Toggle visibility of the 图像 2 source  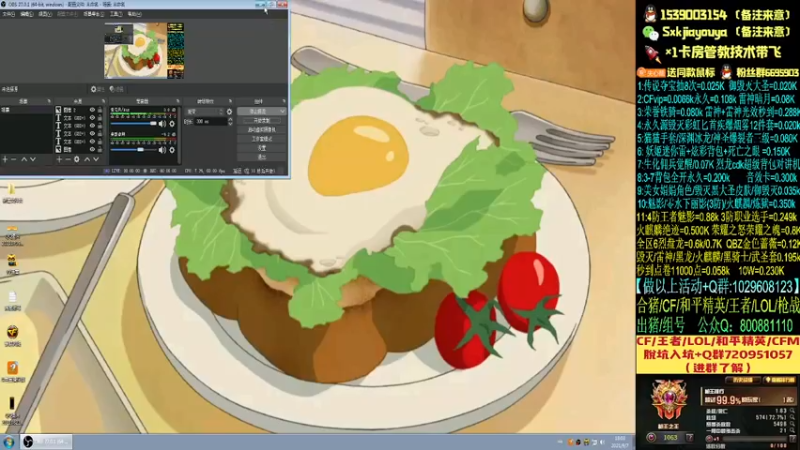click(92, 110)
